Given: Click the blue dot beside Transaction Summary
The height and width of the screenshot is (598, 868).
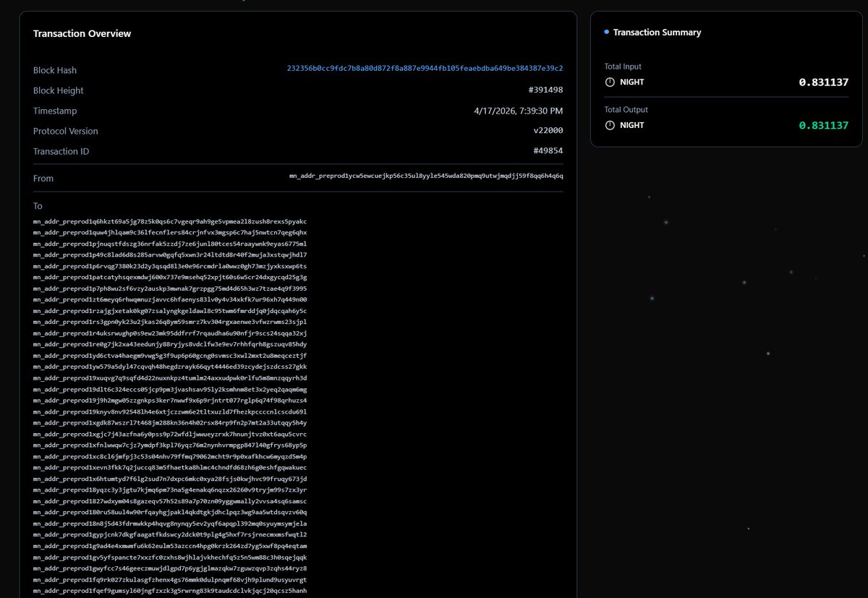Looking at the screenshot, I should [x=606, y=32].
